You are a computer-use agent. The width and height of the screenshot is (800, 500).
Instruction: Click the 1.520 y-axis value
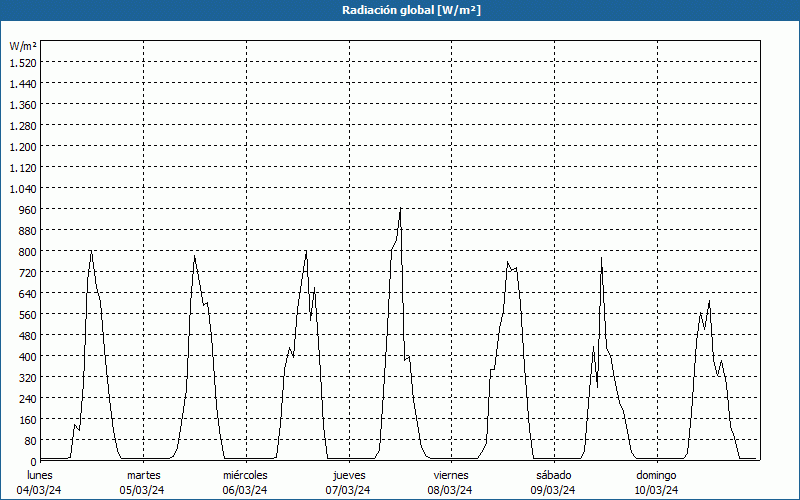(23, 63)
